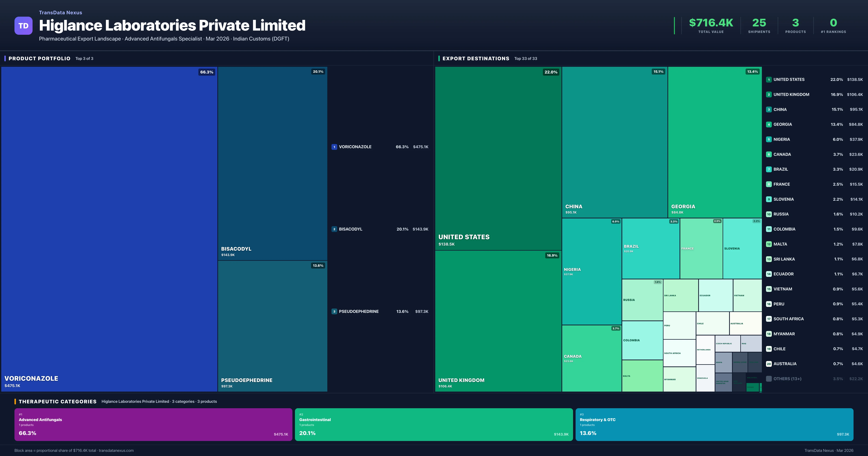Select the numbered badge for VORICONAZOLE
The image size is (868, 456).
coord(334,147)
